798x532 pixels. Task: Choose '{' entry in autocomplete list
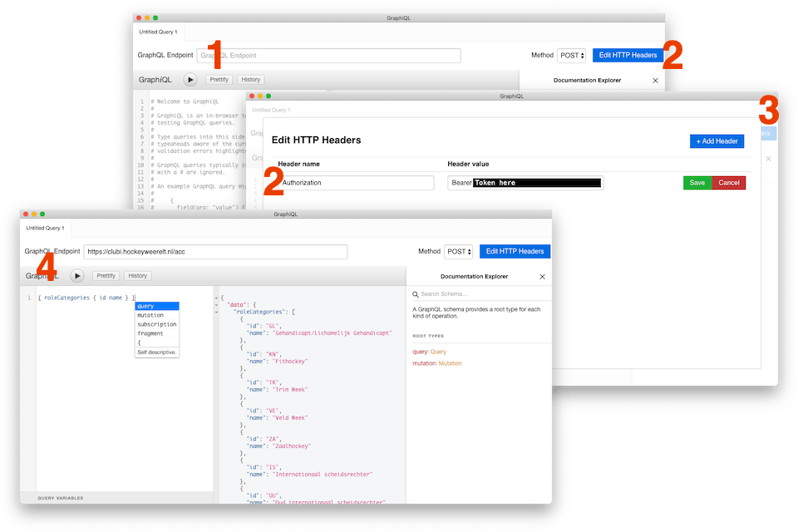(157, 342)
